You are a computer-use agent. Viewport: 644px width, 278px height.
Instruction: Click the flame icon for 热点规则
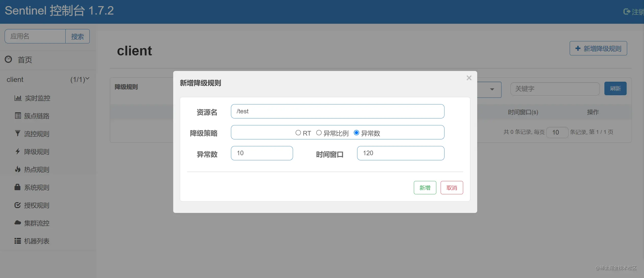coord(18,169)
